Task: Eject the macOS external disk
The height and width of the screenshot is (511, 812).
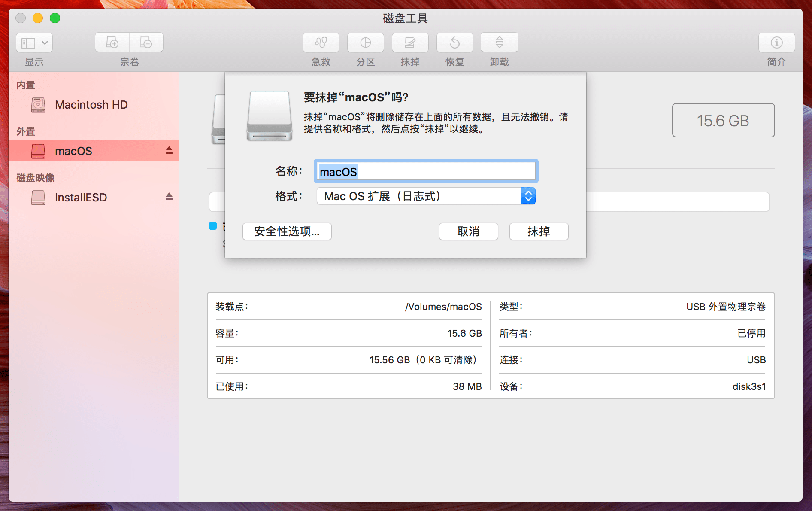Action: tap(169, 150)
